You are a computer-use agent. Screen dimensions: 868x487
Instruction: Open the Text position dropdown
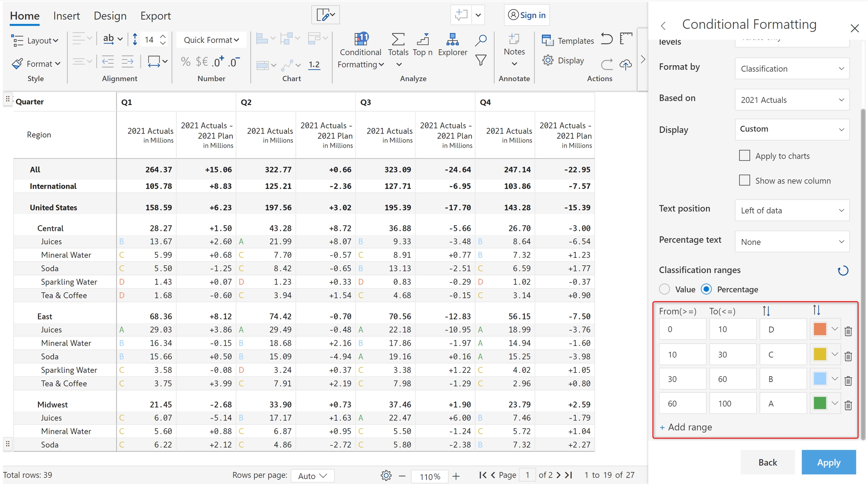(792, 210)
